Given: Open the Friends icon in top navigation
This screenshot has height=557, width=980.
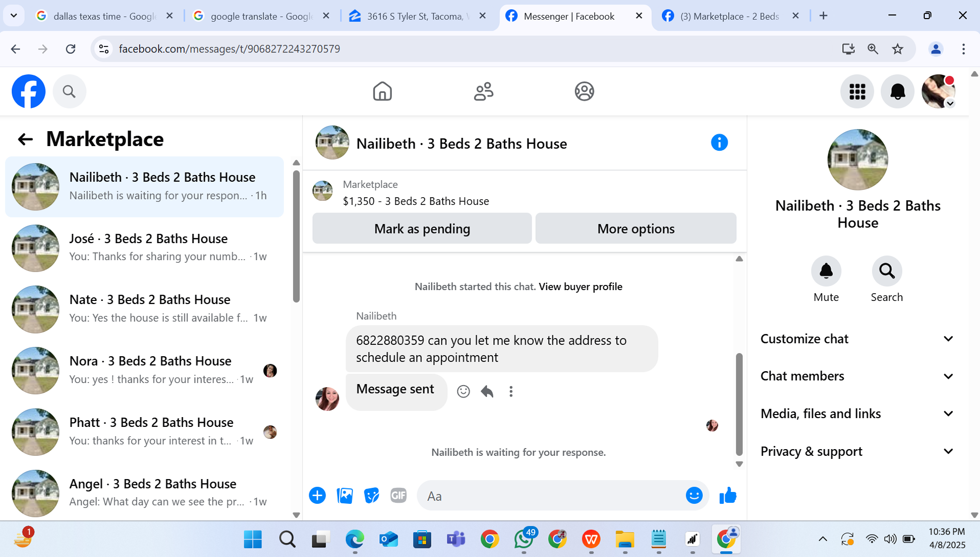Looking at the screenshot, I should pos(484,91).
